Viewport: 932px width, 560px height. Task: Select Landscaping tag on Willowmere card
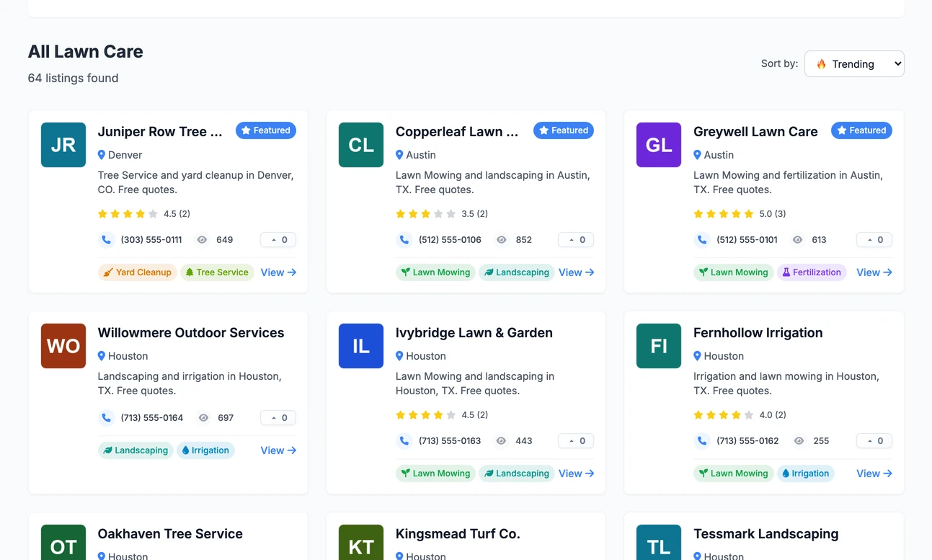coord(136,450)
